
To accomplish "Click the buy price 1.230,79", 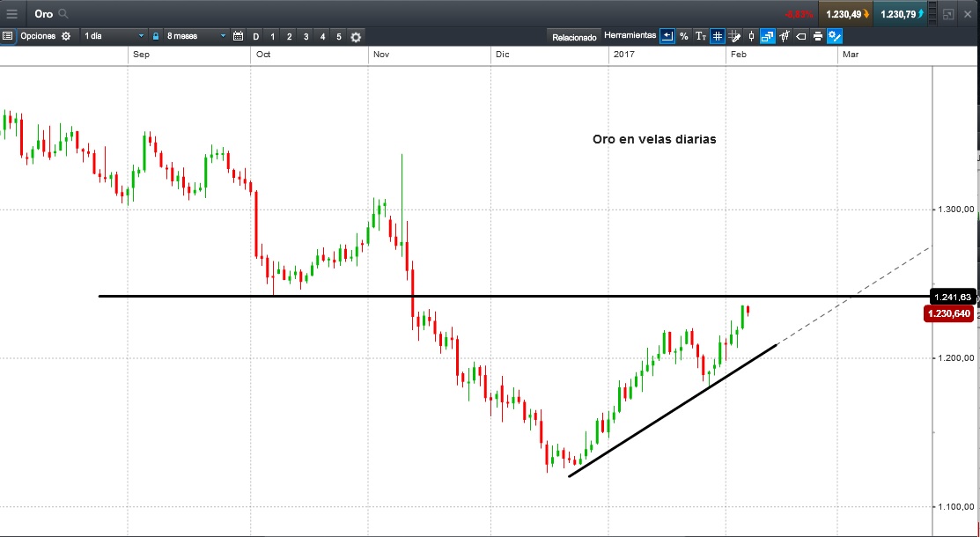I will pyautogui.click(x=900, y=14).
